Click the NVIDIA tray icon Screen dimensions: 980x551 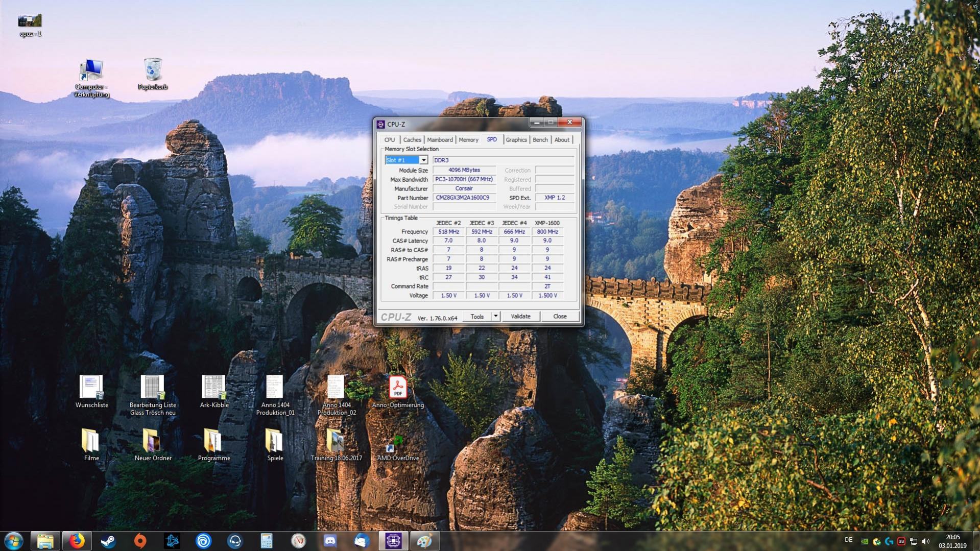[865, 541]
